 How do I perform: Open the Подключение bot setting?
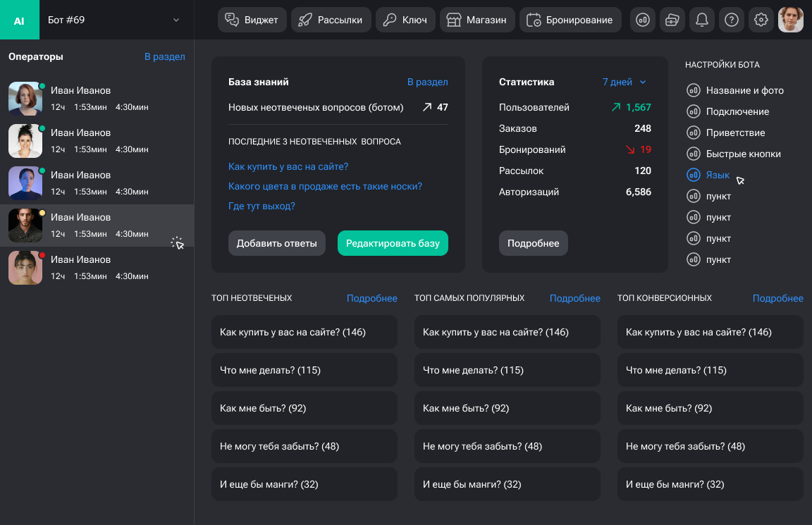click(728, 111)
